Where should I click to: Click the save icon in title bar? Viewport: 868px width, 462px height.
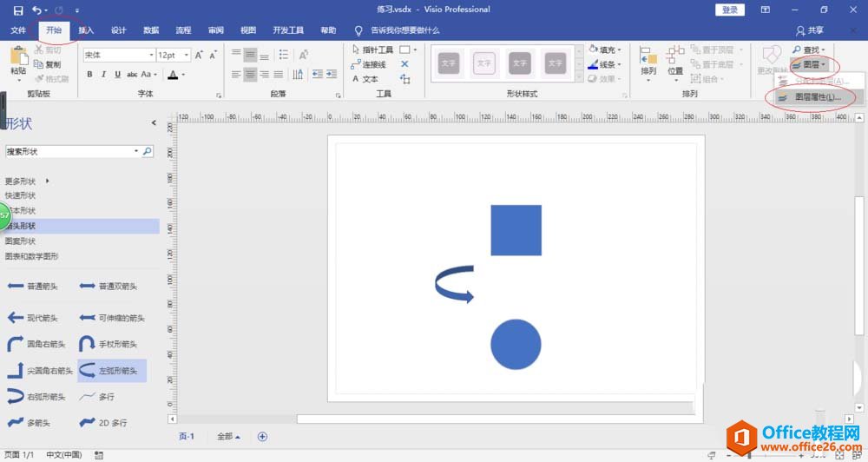(x=17, y=10)
